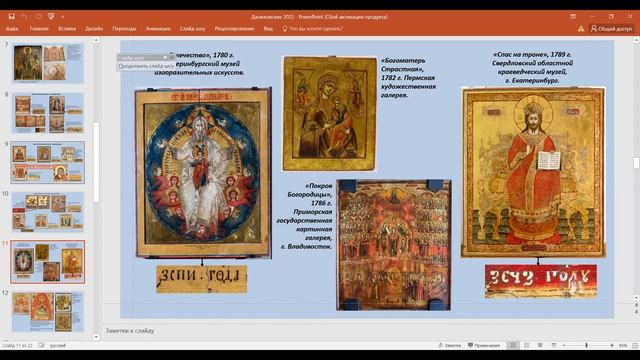Click the activation warning triangle icon
Image resolution: width=640 pixels, height=360 pixels.
pyautogui.click(x=581, y=29)
